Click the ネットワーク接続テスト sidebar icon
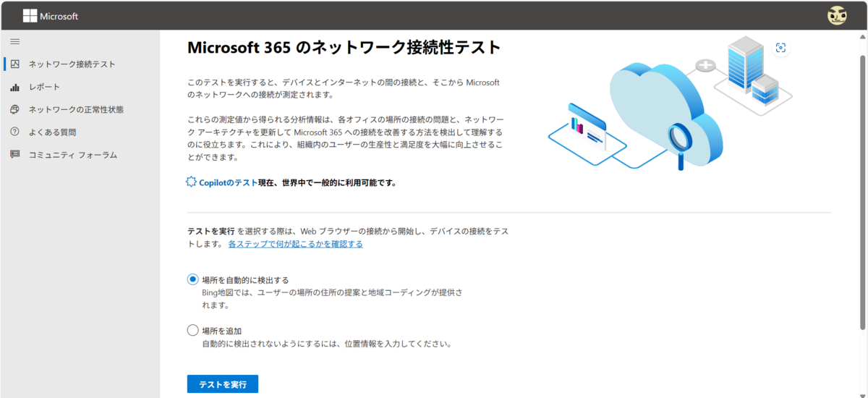 tap(14, 64)
